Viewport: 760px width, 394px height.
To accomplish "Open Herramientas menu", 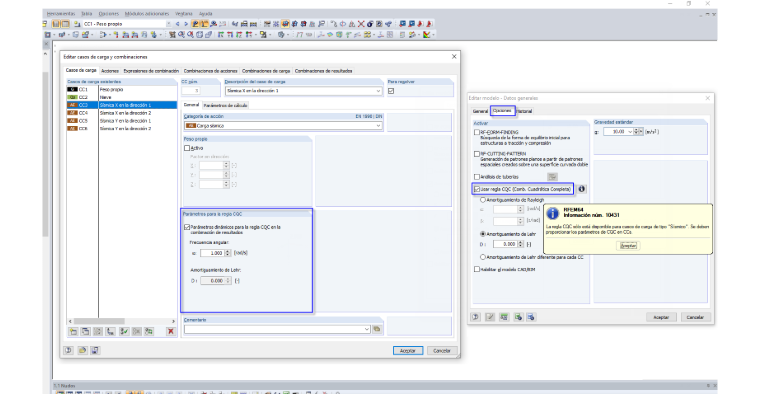I will click(x=61, y=14).
